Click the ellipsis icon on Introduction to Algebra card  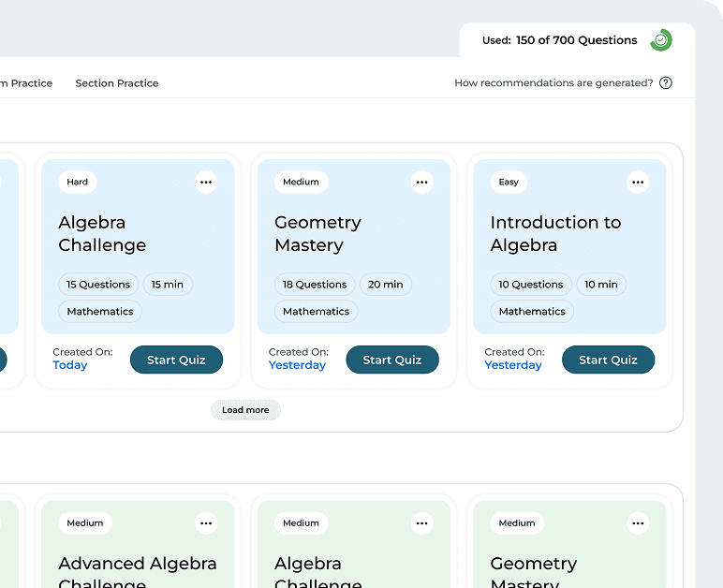(x=638, y=183)
